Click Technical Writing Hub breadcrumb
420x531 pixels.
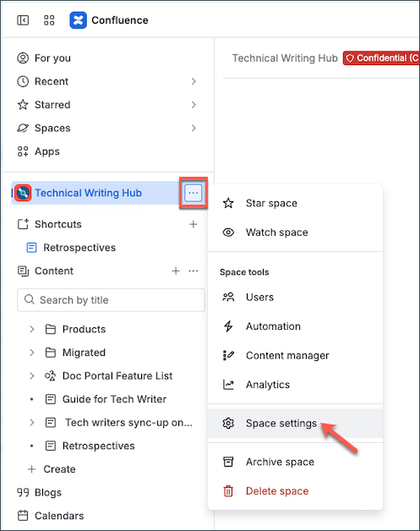coord(285,58)
